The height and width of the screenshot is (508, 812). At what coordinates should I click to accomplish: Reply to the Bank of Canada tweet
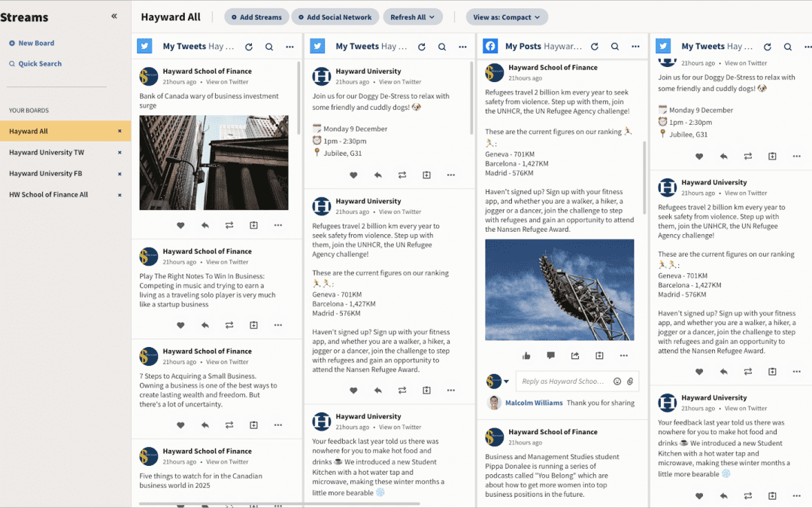pyautogui.click(x=205, y=225)
